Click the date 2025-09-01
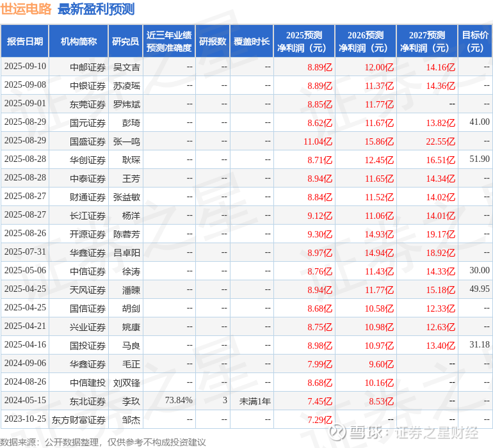This screenshot has height=448, width=493. tap(25, 104)
